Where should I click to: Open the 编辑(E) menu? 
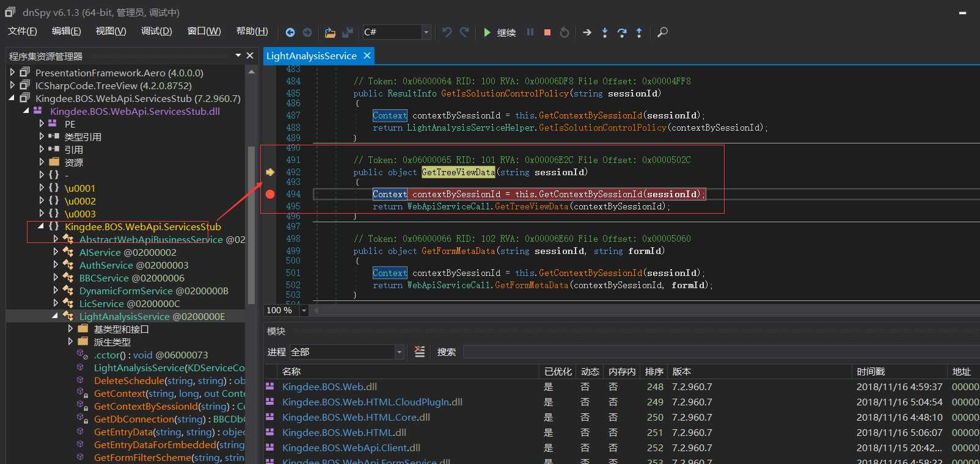click(67, 31)
